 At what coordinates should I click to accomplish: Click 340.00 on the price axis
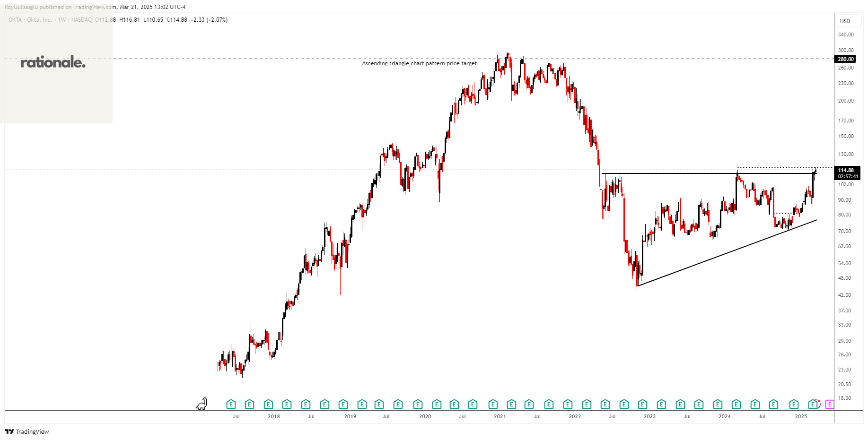pos(846,35)
